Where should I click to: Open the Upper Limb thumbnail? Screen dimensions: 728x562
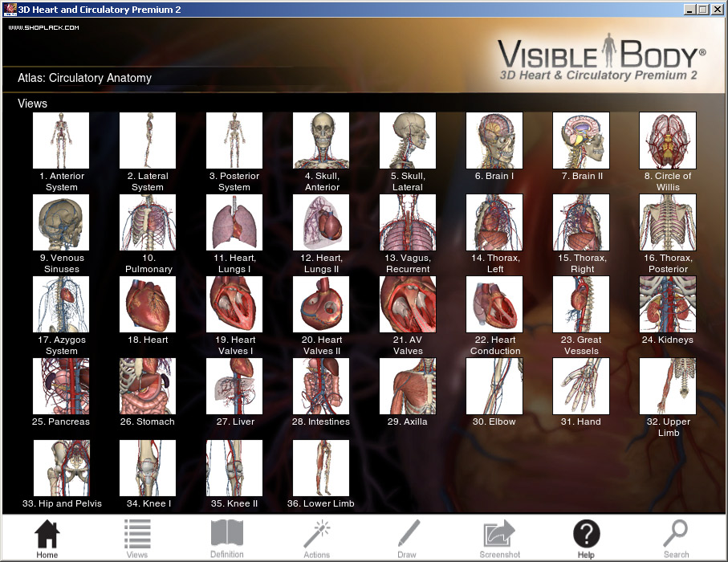pyautogui.click(x=668, y=386)
